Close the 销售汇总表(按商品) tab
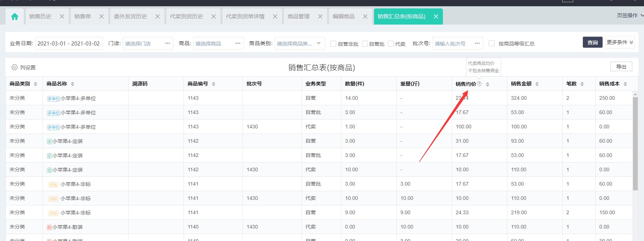 click(436, 17)
